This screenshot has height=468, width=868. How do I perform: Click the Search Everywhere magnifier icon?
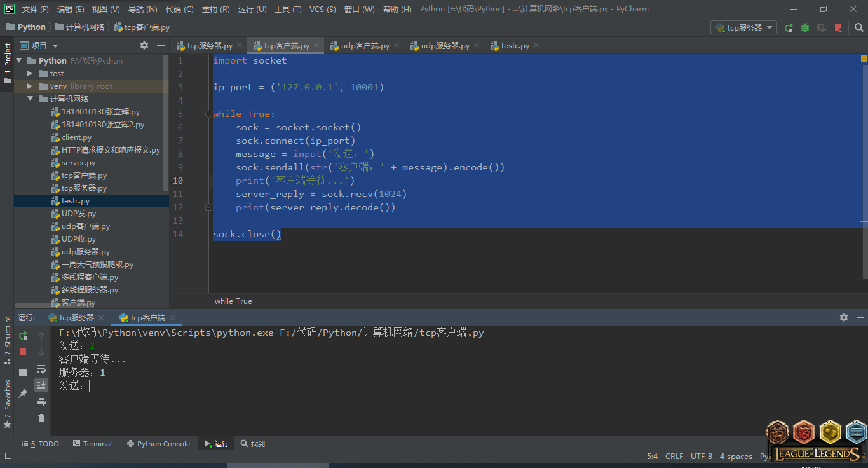(858, 27)
